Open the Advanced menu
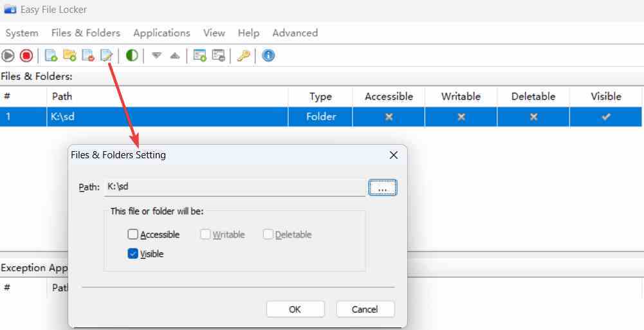644x330 pixels. tap(295, 33)
